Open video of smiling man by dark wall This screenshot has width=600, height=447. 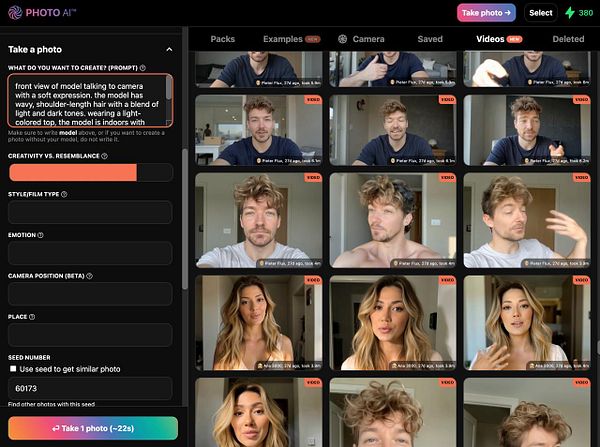[x=393, y=130]
